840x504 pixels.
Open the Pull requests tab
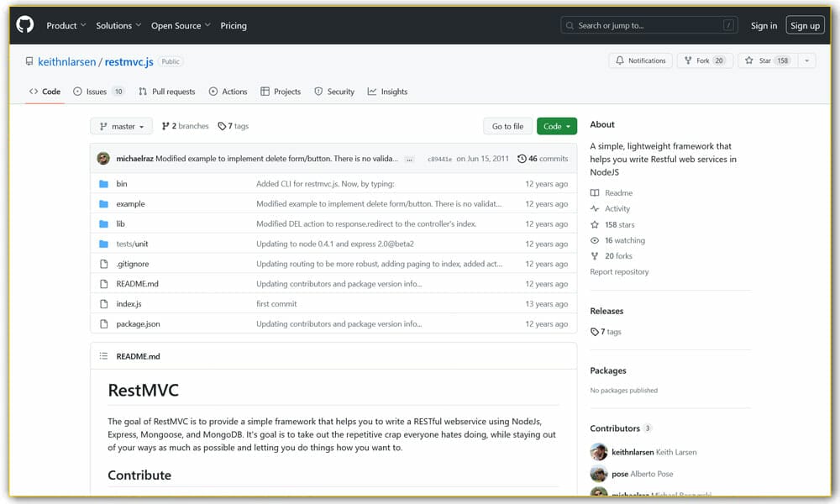click(x=166, y=92)
